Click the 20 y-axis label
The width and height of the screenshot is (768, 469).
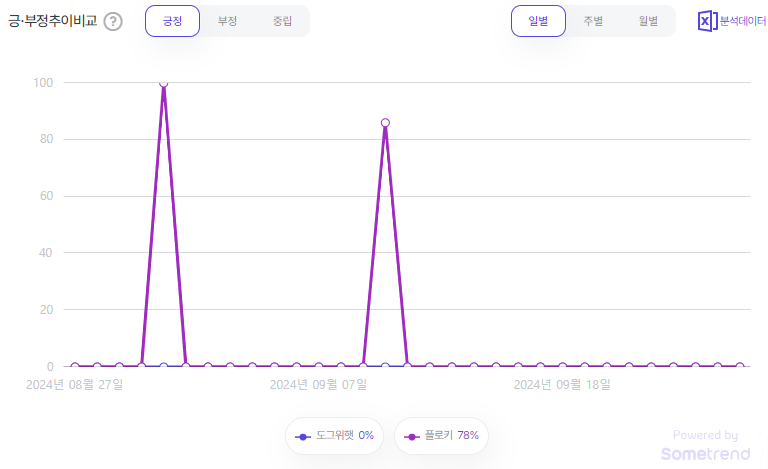tap(47, 309)
